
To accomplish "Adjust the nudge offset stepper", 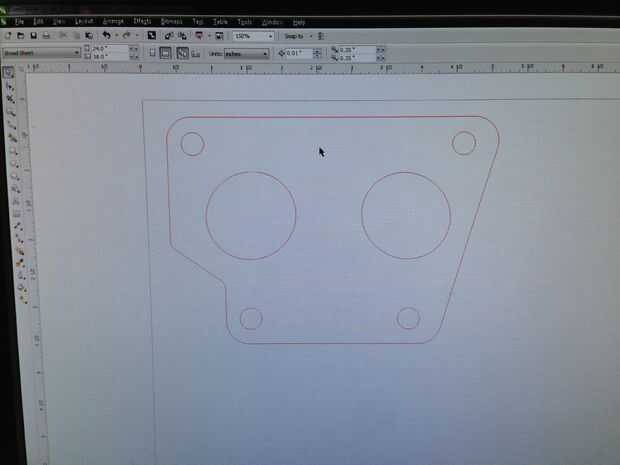I will [317, 53].
